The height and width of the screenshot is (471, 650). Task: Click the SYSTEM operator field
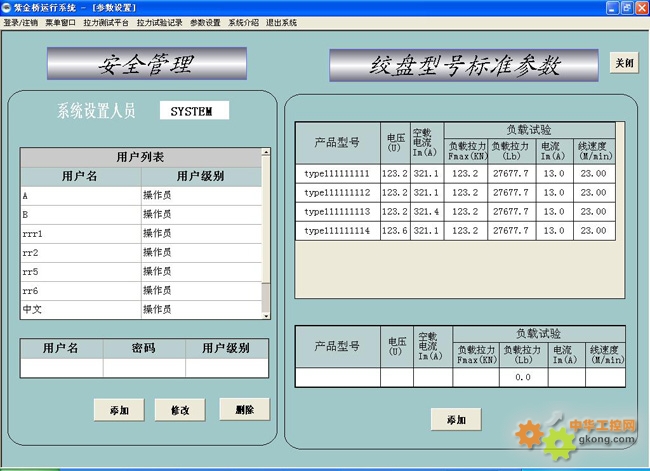tap(194, 110)
